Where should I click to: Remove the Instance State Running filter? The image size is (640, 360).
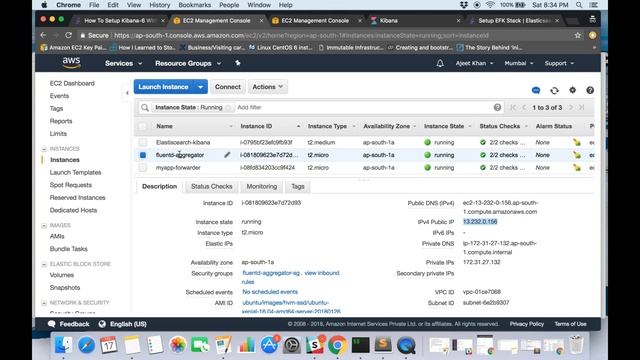pyautogui.click(x=228, y=107)
